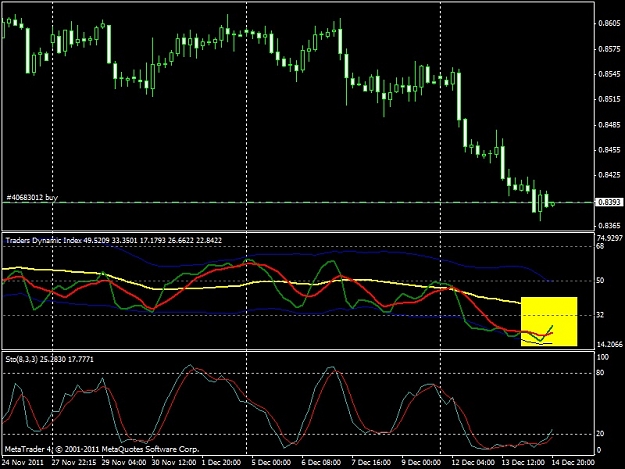Click the 24 Nov 2011 date label
Screen dimensions: 625x469
[23, 463]
